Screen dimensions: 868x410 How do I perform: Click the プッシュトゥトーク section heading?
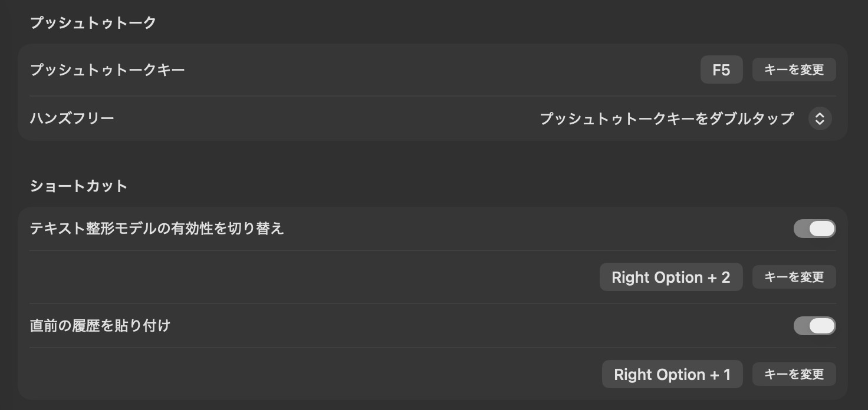click(93, 23)
